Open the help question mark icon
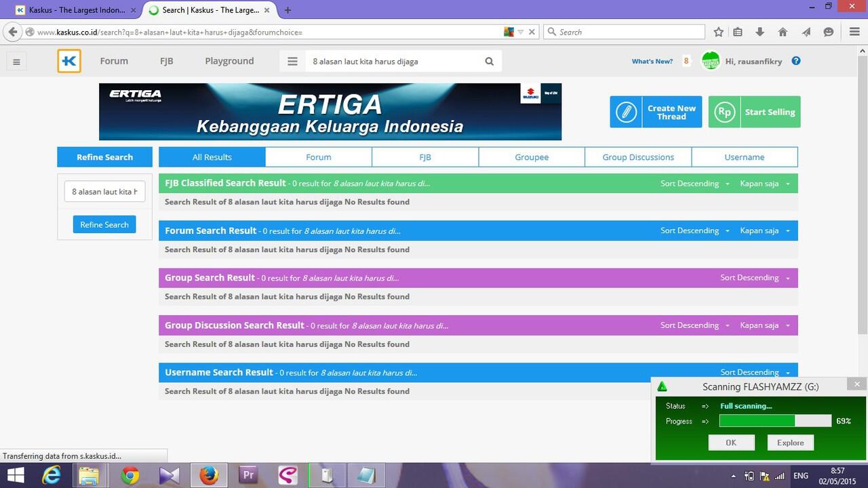 pyautogui.click(x=796, y=61)
